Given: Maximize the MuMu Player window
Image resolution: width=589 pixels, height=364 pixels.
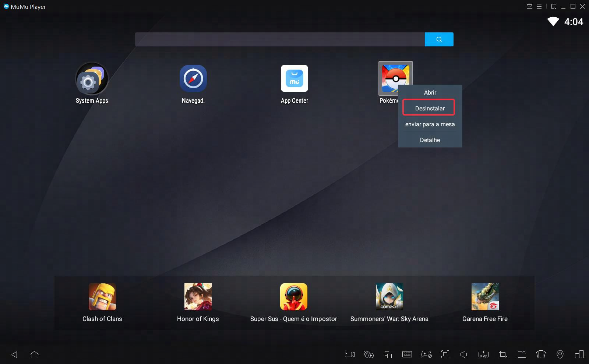Looking at the screenshot, I should [x=573, y=7].
